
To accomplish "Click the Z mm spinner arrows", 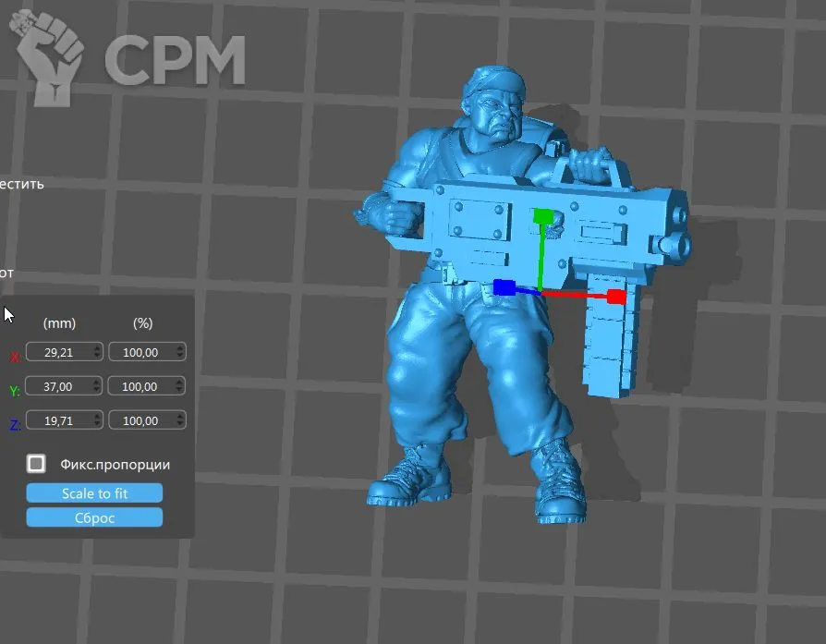I will point(96,420).
